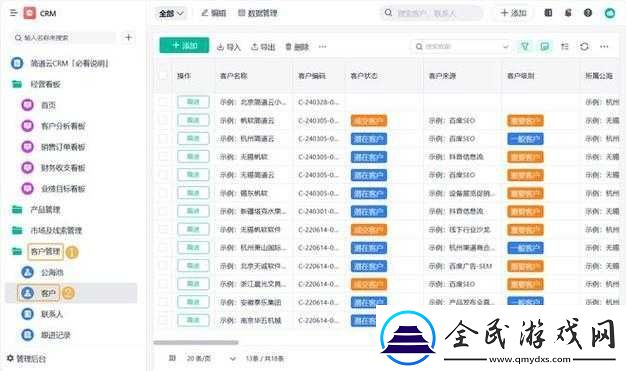The height and width of the screenshot is (371, 626).
Task: Click the horizontal scrollbar under the table
Action: 196,342
